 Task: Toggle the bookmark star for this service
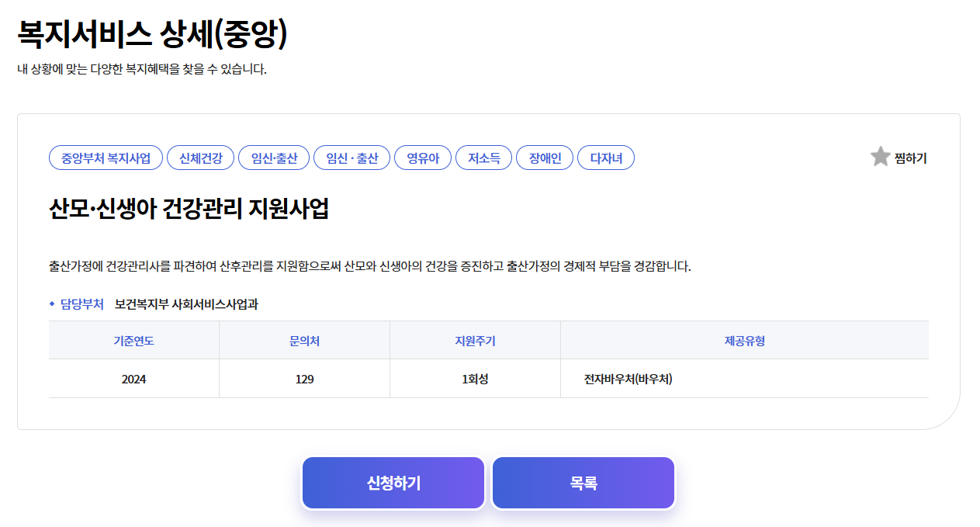(880, 157)
